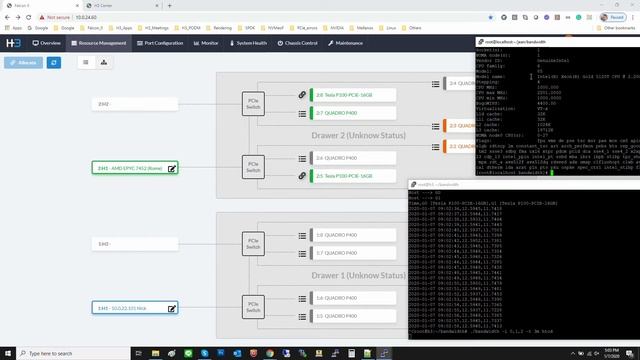Open a new browser tab
Screen dimensions: 640x360
pos(169,6)
